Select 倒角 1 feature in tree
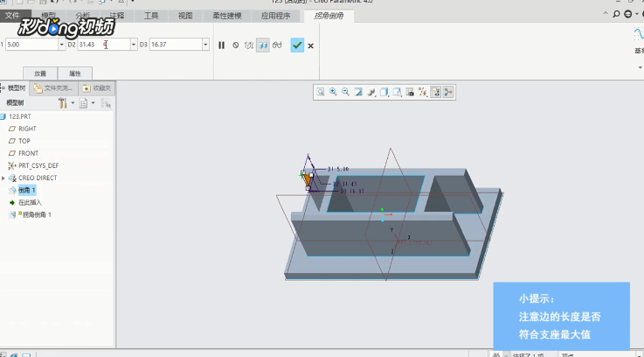This screenshot has width=644, height=357. [27, 190]
